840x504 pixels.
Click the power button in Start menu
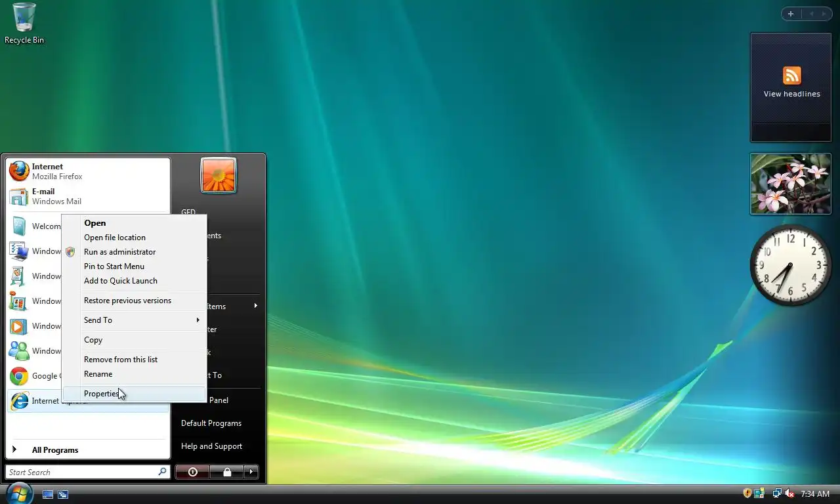[192, 472]
